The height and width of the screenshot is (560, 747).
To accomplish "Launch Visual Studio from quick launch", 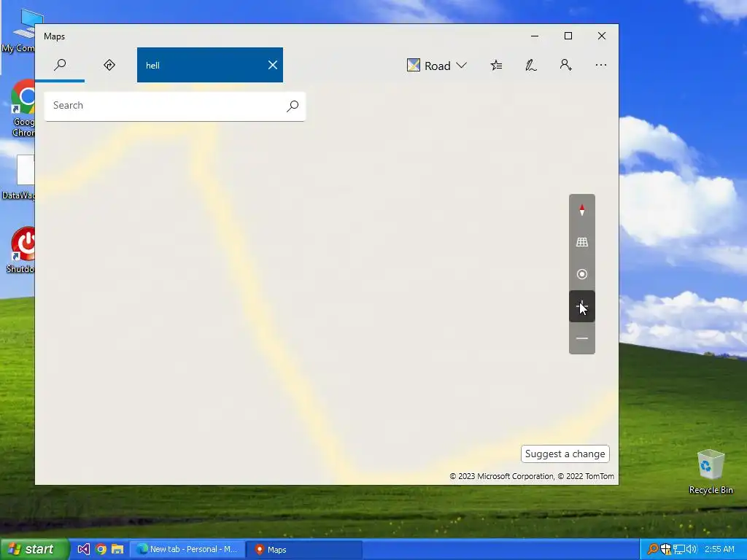I will pyautogui.click(x=83, y=549).
